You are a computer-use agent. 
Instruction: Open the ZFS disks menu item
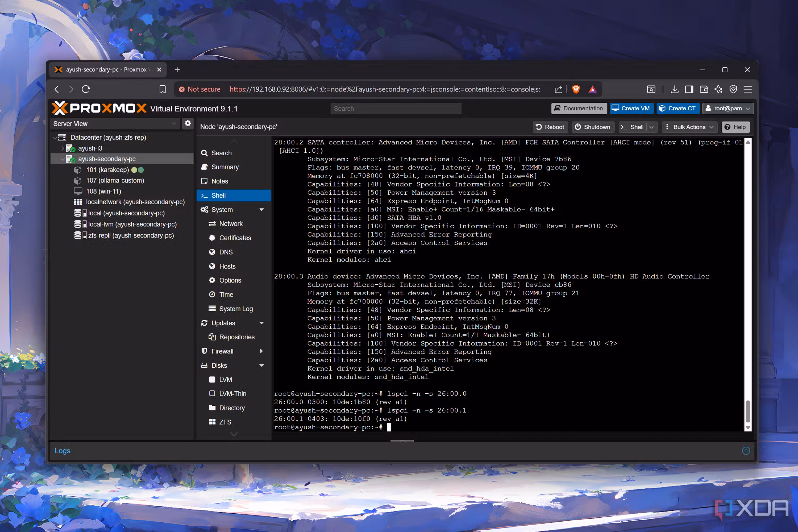[234, 422]
